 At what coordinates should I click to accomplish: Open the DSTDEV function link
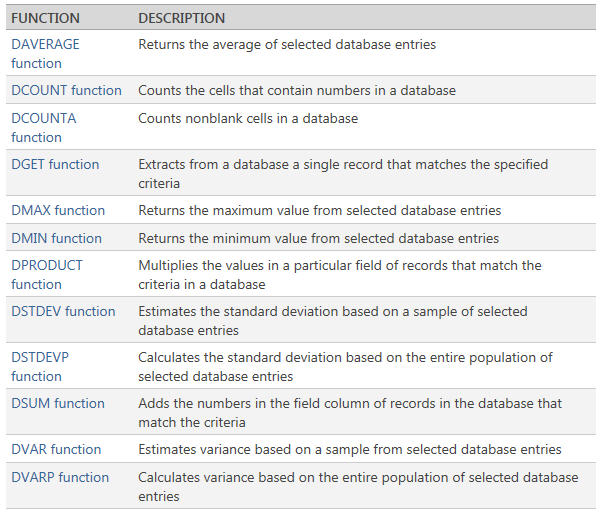tap(63, 311)
